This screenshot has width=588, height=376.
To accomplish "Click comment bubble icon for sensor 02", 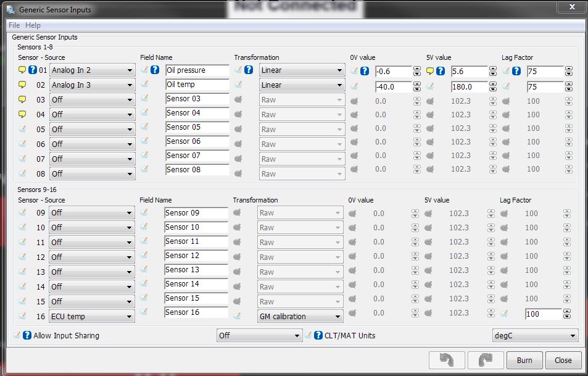I will tap(22, 85).
